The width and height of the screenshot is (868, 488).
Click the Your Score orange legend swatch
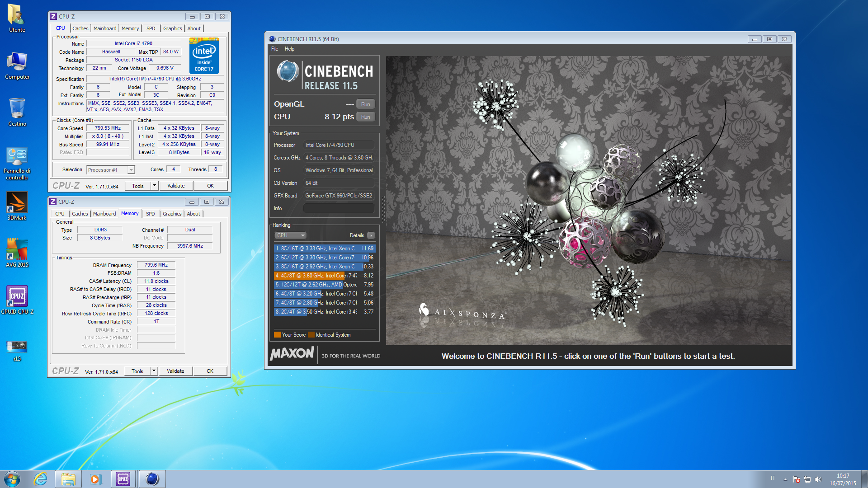point(277,335)
